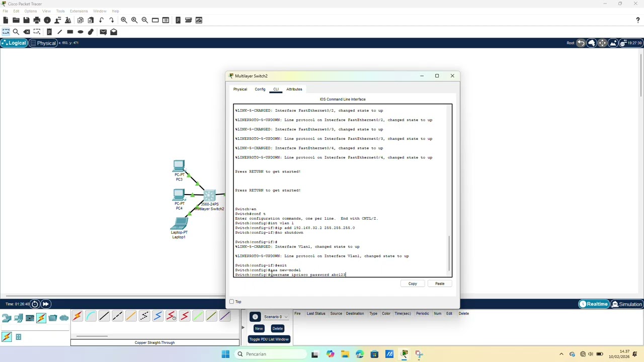Image resolution: width=644 pixels, height=362 pixels.
Task: Select the Draw Rectangle tool
Action: [70, 32]
